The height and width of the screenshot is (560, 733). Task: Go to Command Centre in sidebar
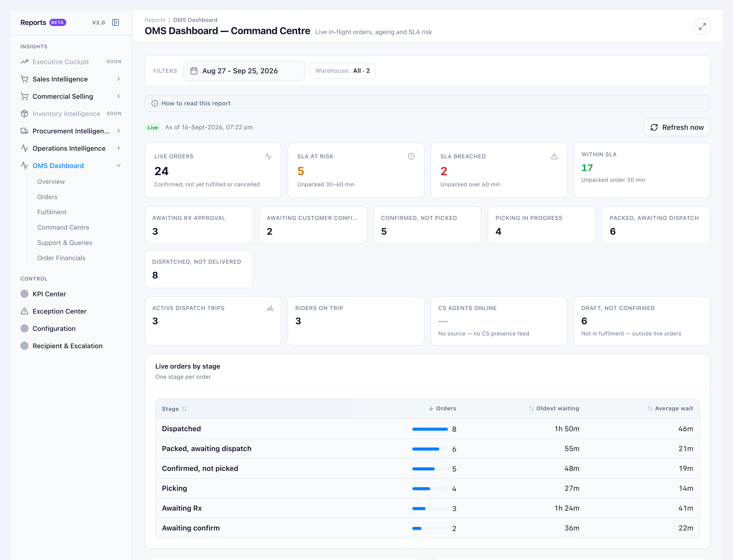[63, 227]
